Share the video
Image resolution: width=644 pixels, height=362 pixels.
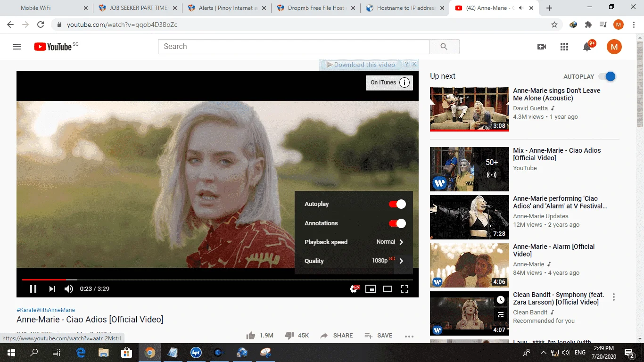(336, 336)
